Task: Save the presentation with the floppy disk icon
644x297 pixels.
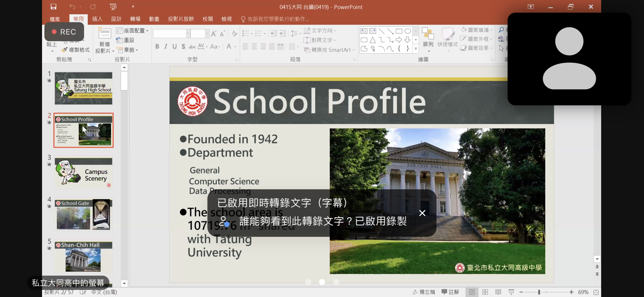Action: [x=54, y=7]
